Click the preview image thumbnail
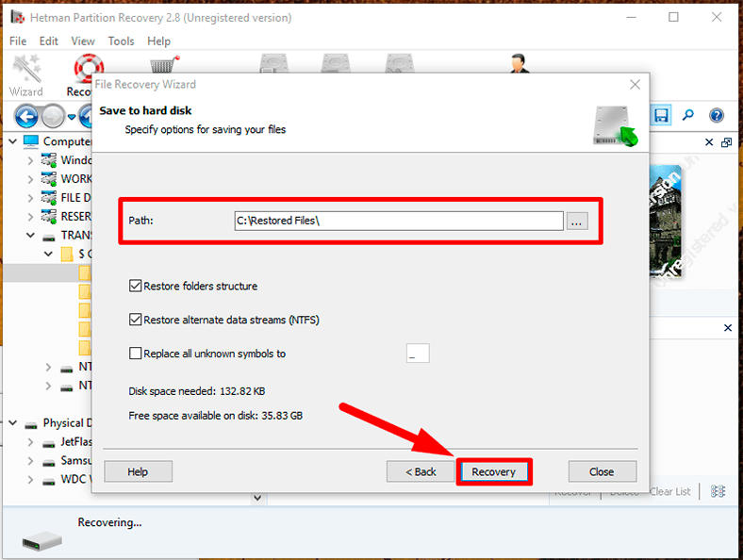This screenshot has height=560, width=743. click(x=666, y=222)
